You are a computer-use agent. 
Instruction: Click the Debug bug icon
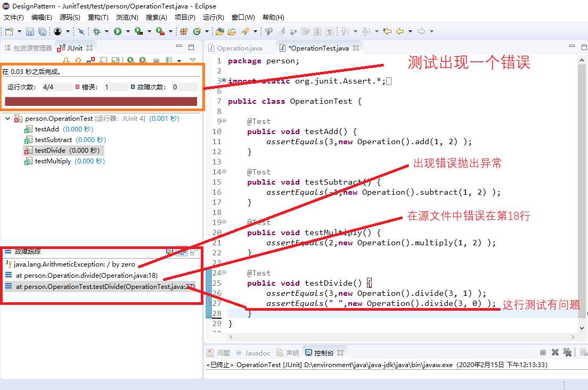coord(97,31)
